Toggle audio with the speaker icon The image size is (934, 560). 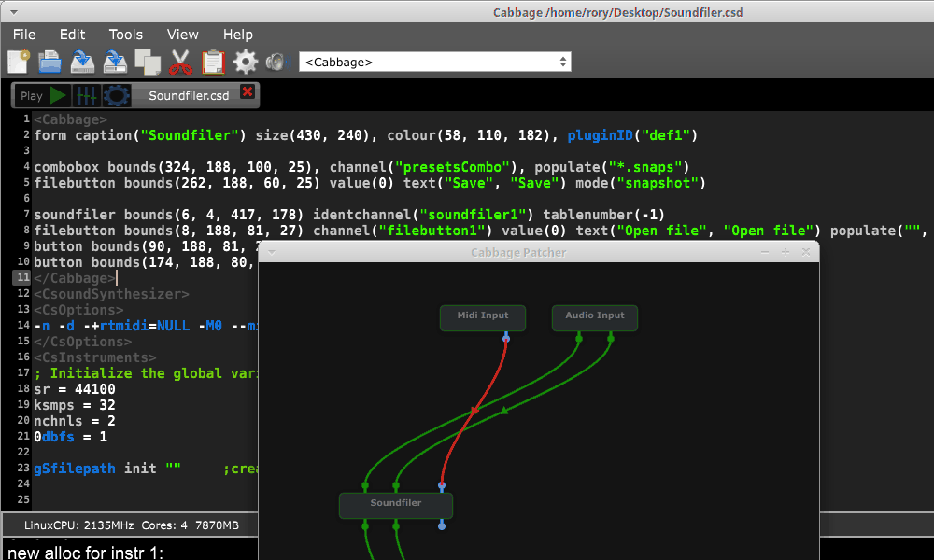tap(276, 63)
